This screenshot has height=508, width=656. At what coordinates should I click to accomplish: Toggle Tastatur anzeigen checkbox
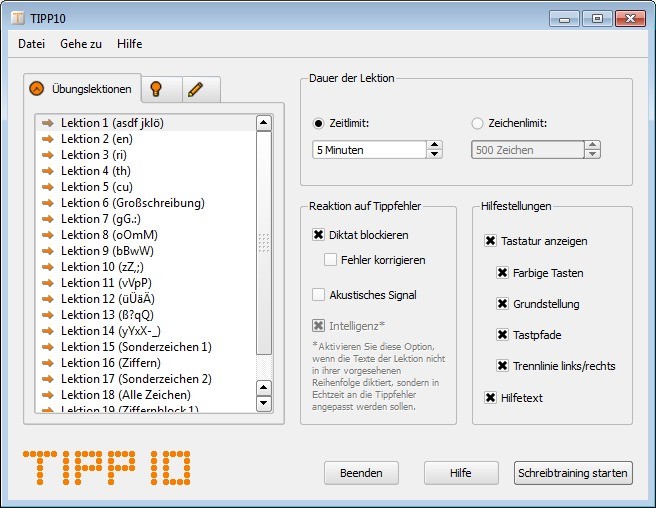490,241
